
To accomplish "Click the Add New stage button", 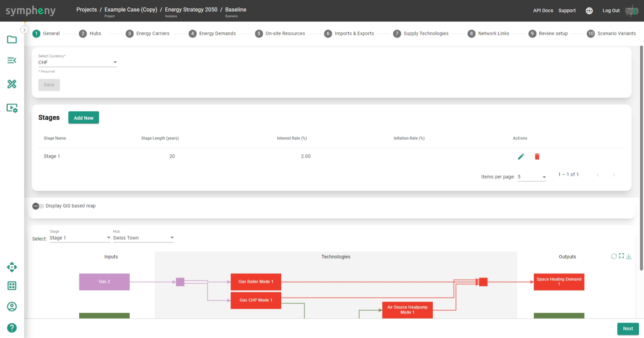I will (84, 118).
